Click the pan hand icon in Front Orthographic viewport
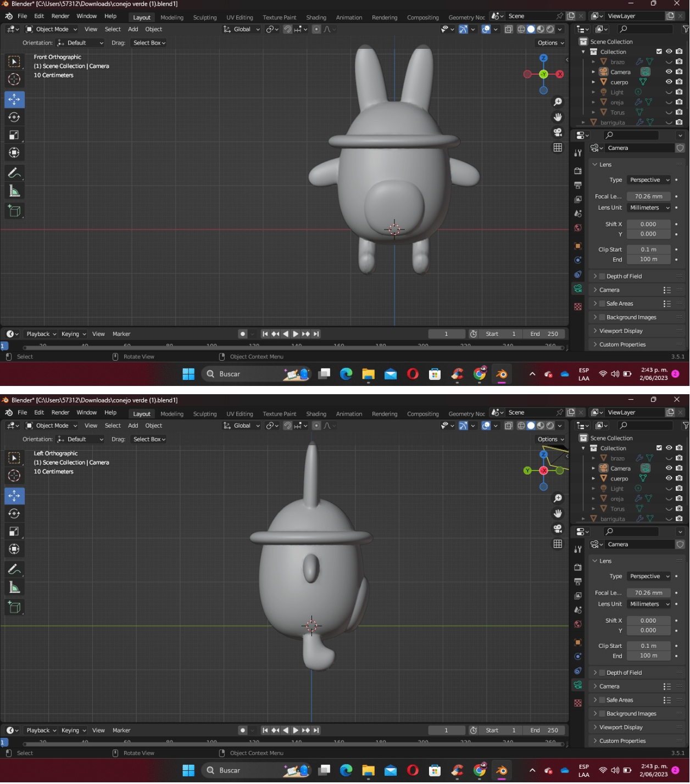 coord(558,117)
